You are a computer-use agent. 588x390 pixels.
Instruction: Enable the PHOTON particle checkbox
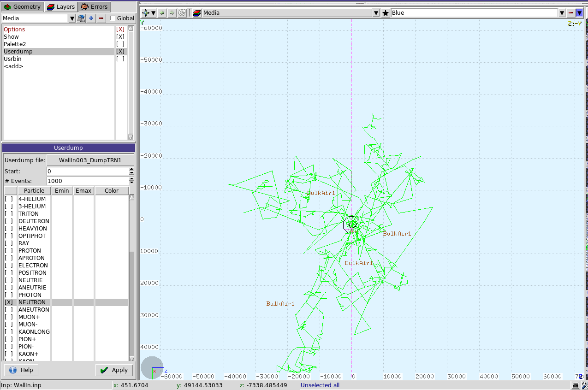pos(9,295)
